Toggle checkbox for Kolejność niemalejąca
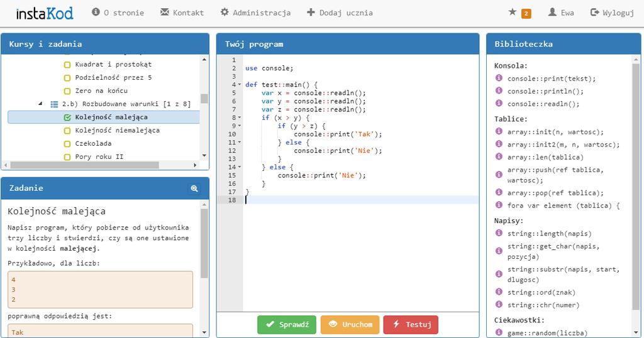644x338 pixels. click(67, 131)
